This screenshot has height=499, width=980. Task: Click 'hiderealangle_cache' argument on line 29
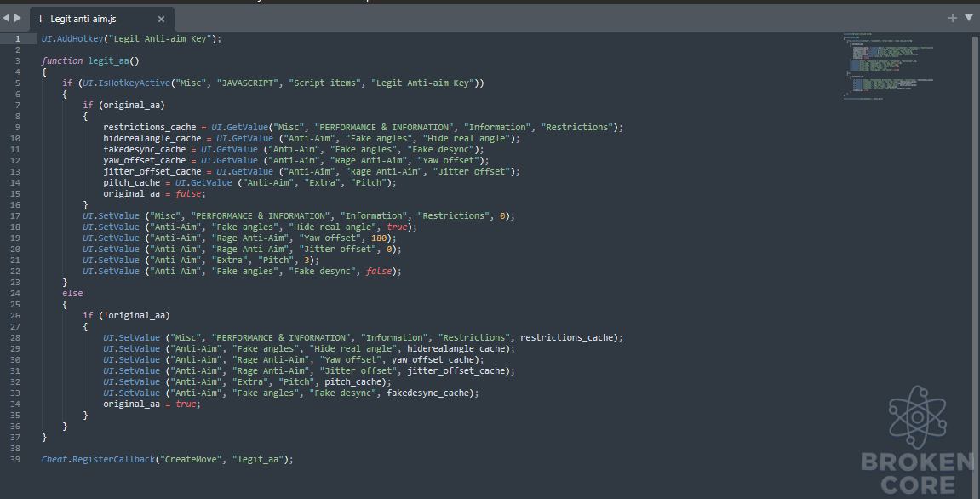coord(456,349)
